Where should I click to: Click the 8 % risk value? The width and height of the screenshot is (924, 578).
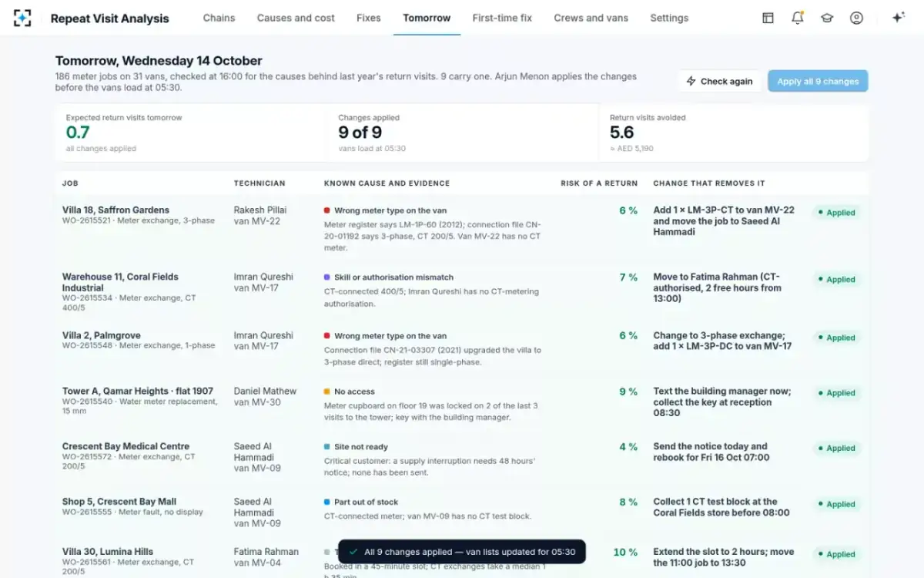pos(628,502)
